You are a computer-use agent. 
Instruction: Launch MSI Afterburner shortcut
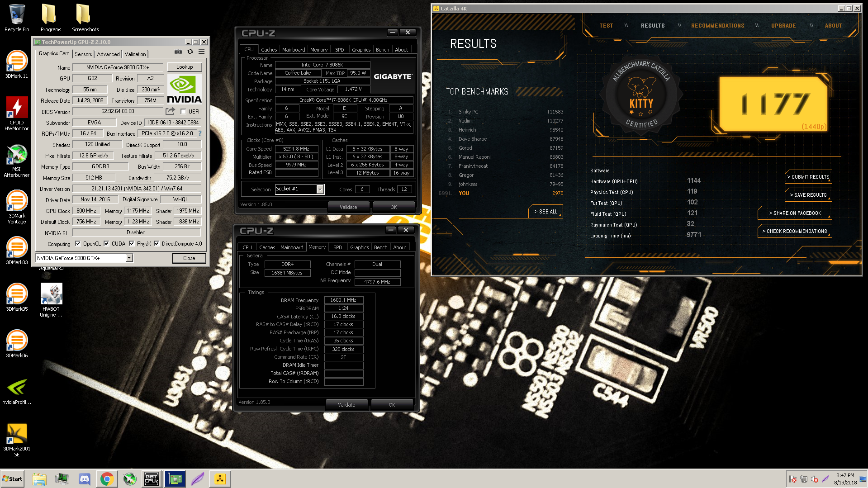pos(17,160)
